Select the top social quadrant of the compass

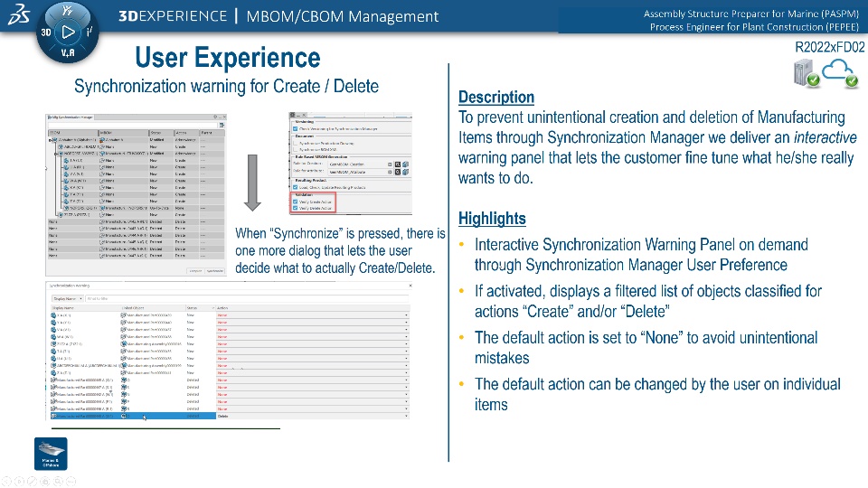point(67,11)
